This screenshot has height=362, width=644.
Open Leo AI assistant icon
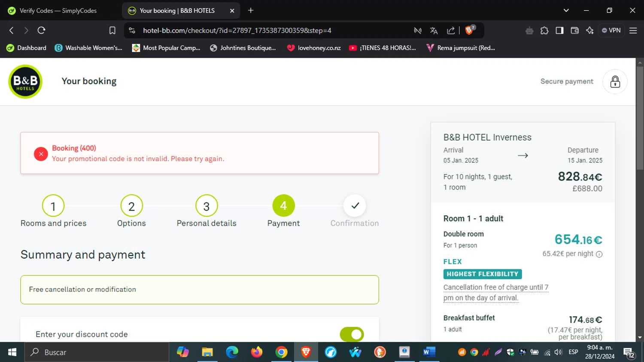pyautogui.click(x=589, y=30)
